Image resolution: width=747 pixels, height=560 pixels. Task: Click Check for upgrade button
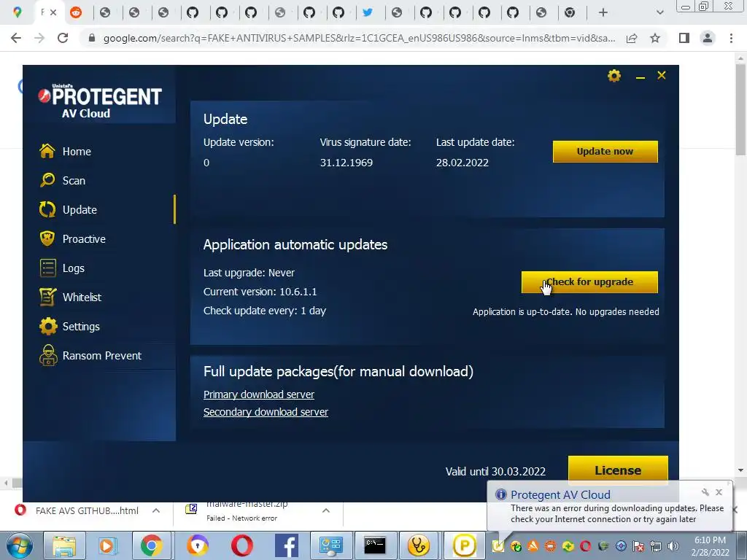pos(589,282)
